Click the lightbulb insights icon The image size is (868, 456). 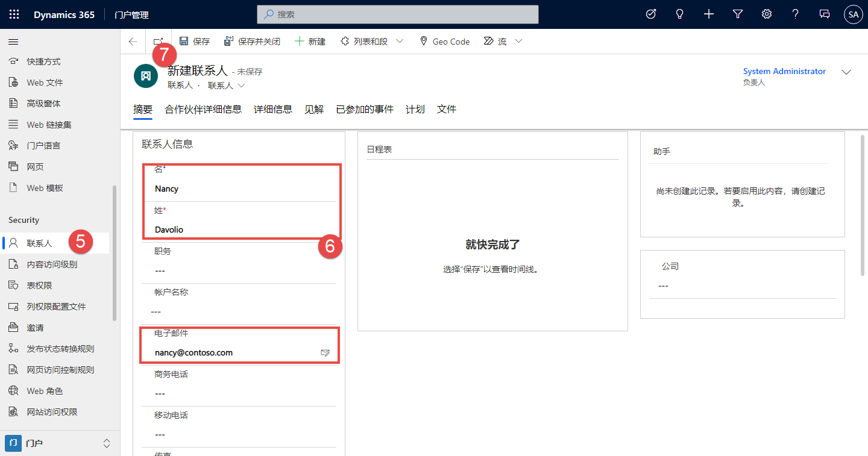679,13
